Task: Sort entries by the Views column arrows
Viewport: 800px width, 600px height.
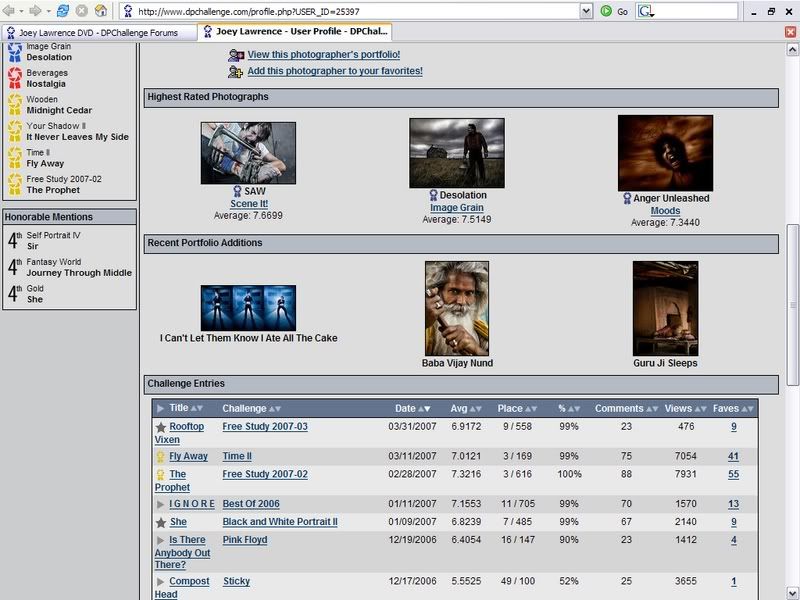Action: point(701,409)
